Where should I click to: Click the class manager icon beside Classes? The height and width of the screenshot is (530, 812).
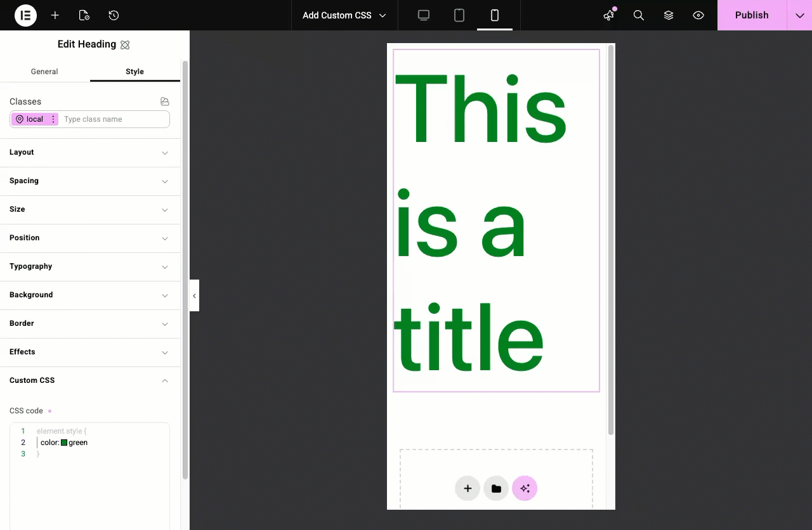click(x=165, y=101)
